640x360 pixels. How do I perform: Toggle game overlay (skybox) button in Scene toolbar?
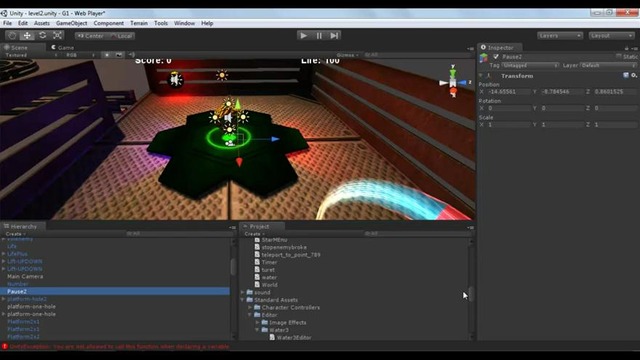pos(119,55)
